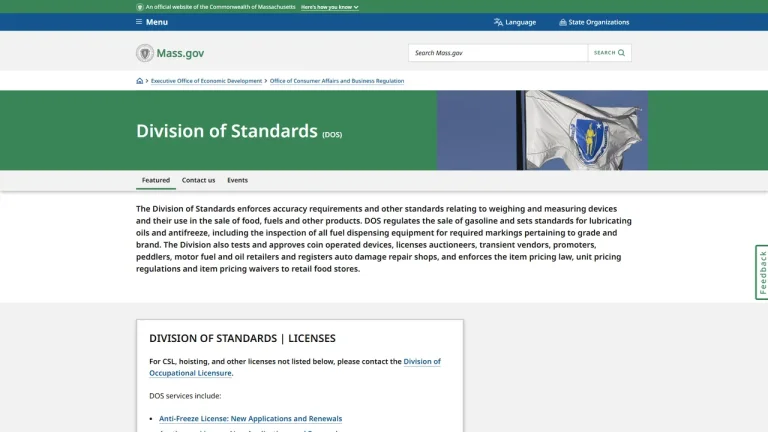This screenshot has width=768, height=432.
Task: Open the Language selector
Action: (x=515, y=22)
